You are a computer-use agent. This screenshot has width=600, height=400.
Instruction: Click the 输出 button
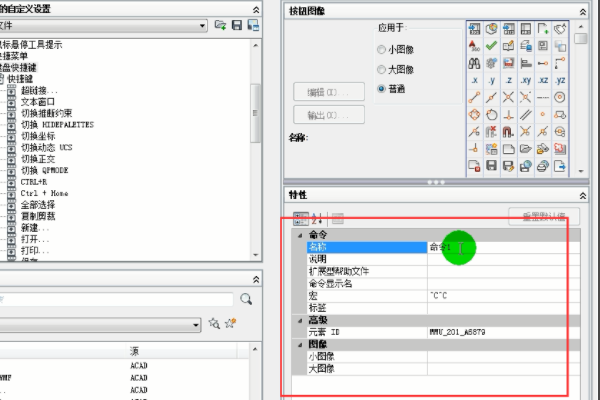[329, 115]
